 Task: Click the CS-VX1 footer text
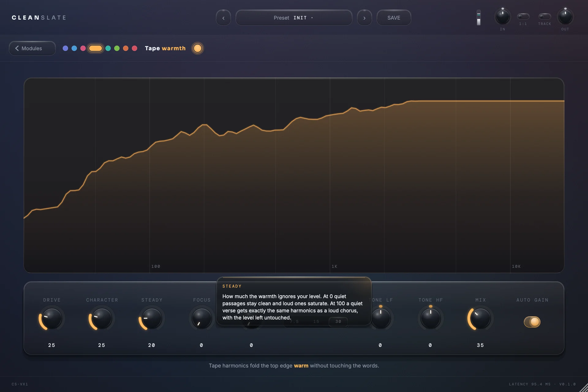(20, 384)
